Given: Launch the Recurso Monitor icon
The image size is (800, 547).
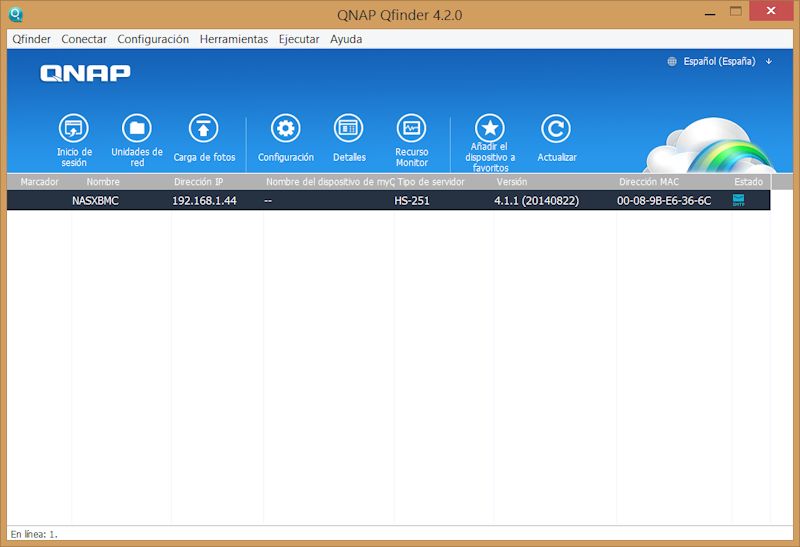Looking at the screenshot, I should pyautogui.click(x=412, y=128).
